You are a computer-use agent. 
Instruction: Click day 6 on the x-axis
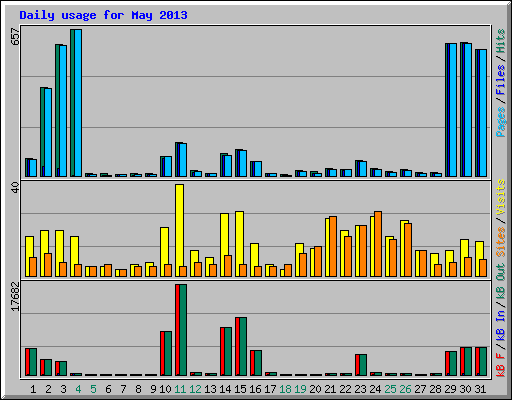click(x=108, y=389)
